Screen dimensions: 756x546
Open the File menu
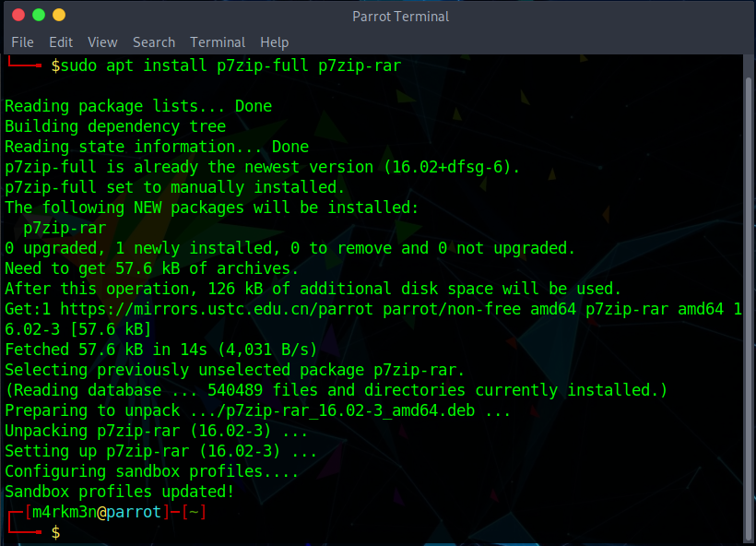click(22, 42)
